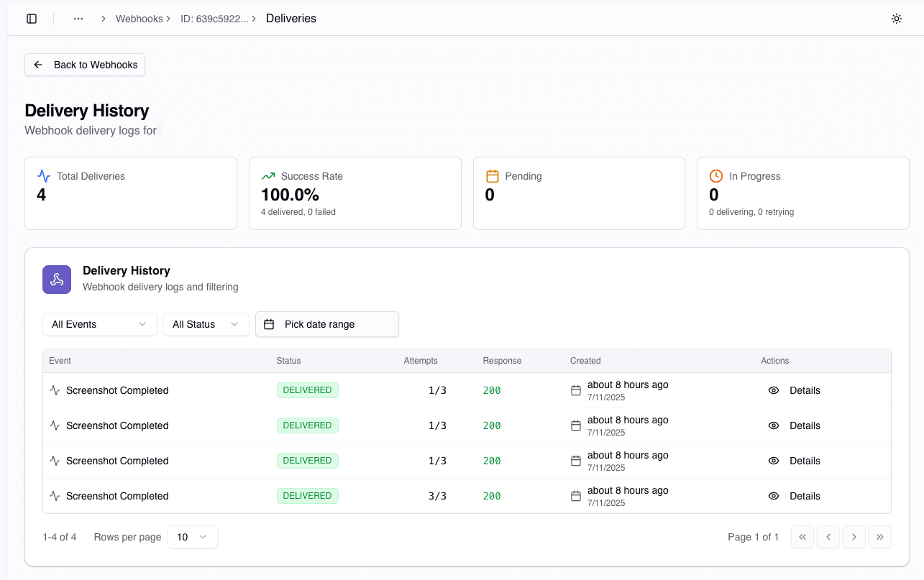View Details for the 3/3 attempts delivery
This screenshot has width=924, height=580.
pyautogui.click(x=795, y=496)
